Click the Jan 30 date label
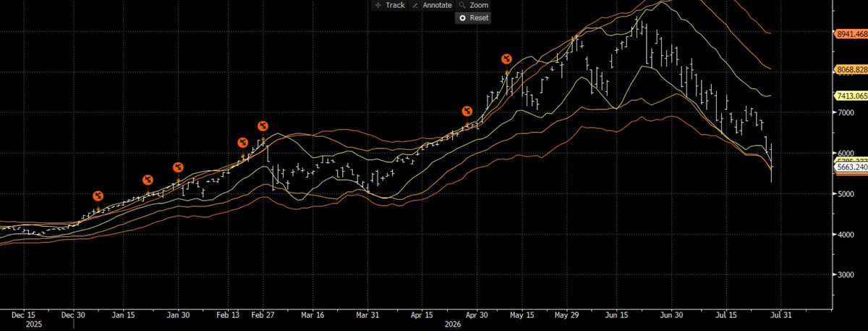The height and width of the screenshot is (331, 868). tap(178, 316)
